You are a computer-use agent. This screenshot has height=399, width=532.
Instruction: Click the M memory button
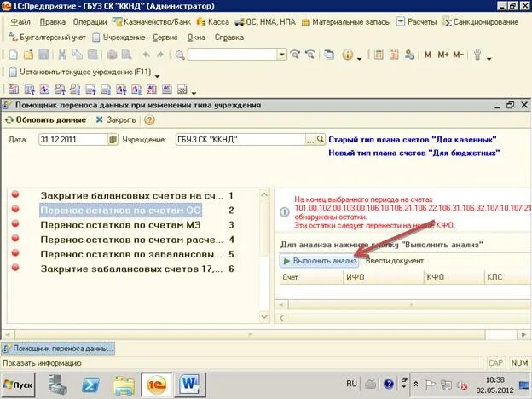coord(427,55)
